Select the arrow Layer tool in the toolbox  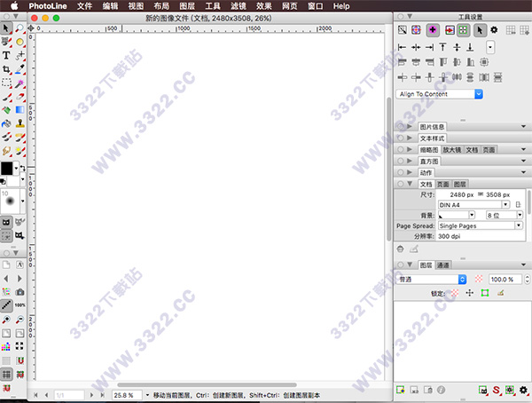6,28
